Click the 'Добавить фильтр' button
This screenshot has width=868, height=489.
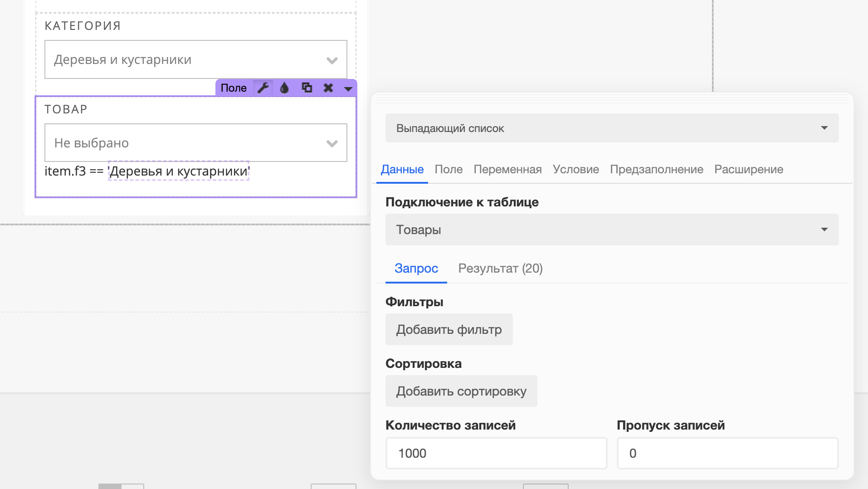[449, 329]
